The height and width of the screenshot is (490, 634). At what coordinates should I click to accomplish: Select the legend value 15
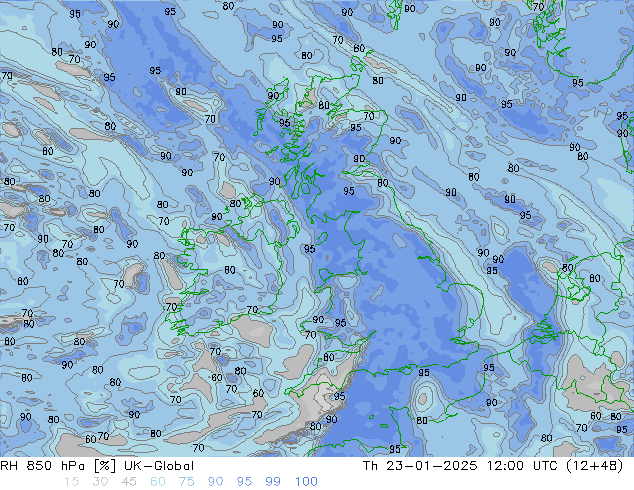point(71,482)
